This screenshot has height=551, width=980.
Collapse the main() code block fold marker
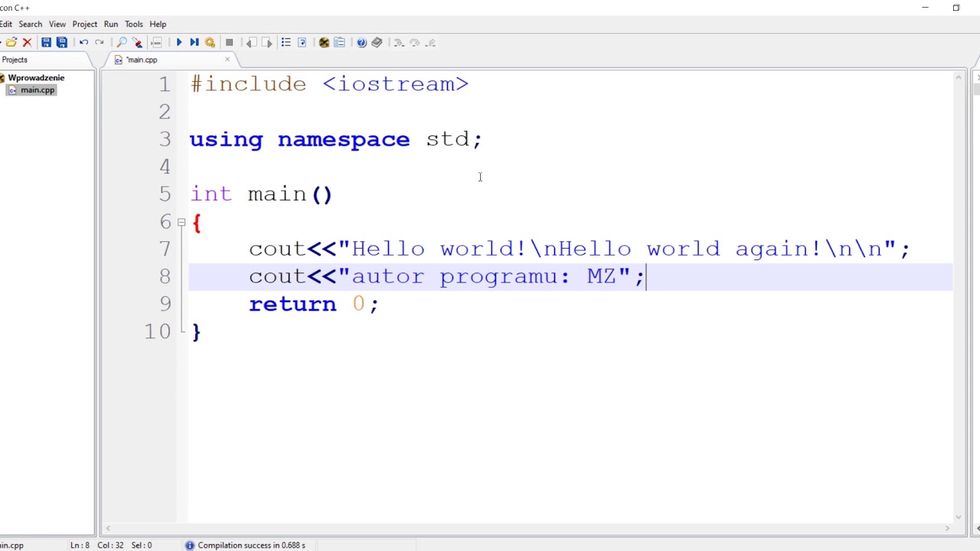point(181,222)
